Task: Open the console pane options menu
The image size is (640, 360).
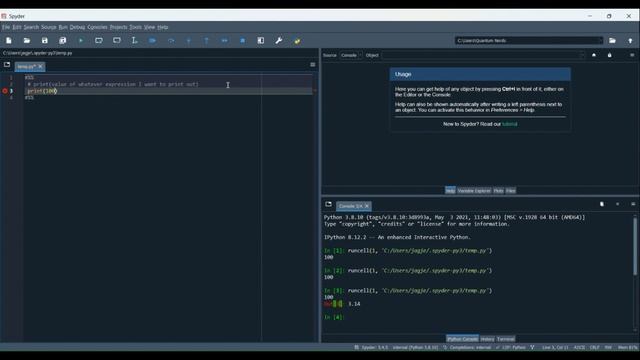Action: [633, 204]
